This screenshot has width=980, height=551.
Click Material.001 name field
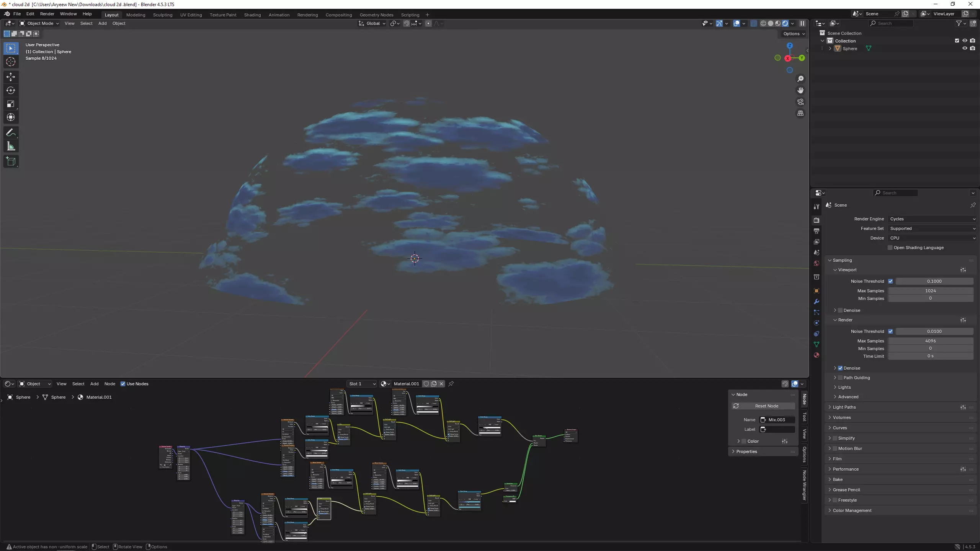tap(406, 384)
